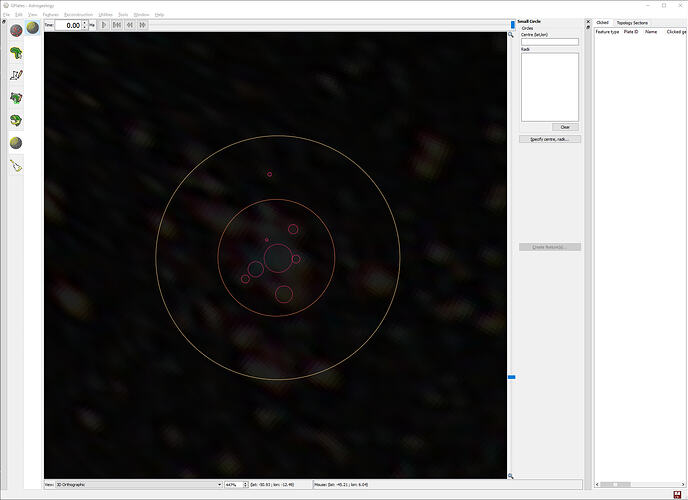Click the Time value input field
The width and height of the screenshot is (688, 500).
pyautogui.click(x=68, y=25)
